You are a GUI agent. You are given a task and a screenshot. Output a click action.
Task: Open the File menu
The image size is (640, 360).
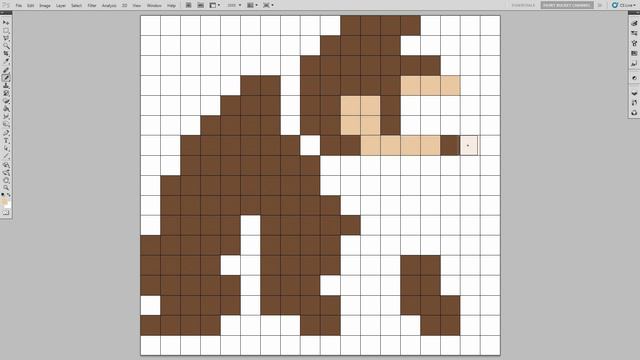[x=19, y=6]
